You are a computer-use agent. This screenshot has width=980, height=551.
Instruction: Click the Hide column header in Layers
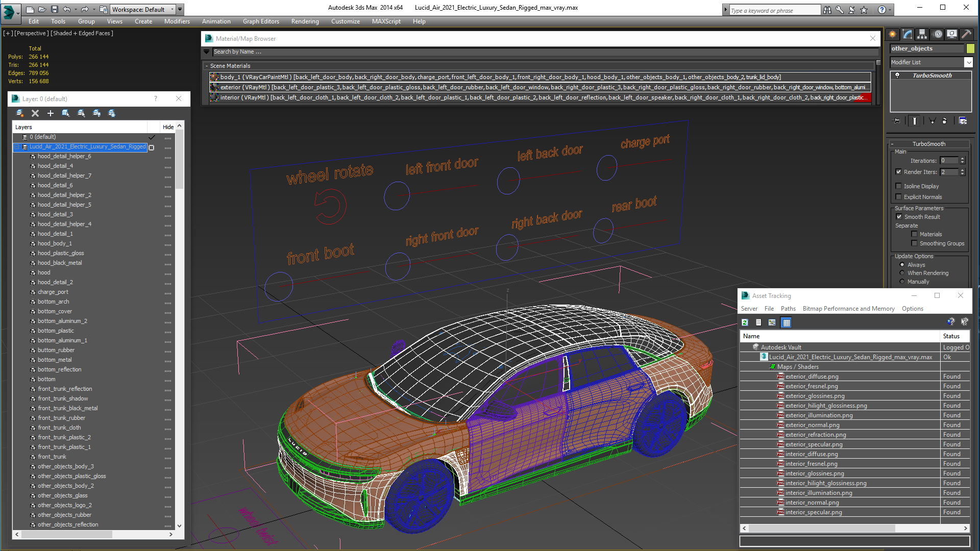(x=168, y=127)
